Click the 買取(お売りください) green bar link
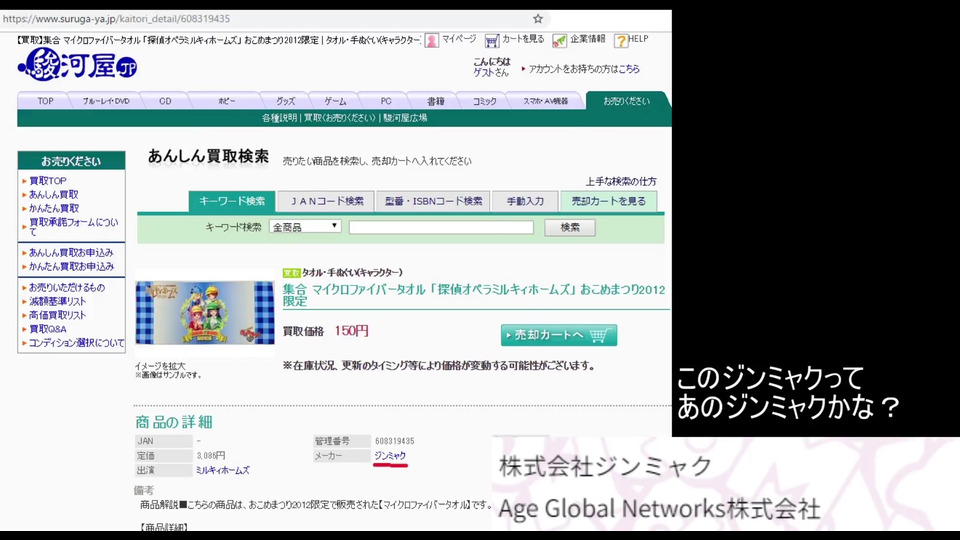960x540 pixels. 340,118
